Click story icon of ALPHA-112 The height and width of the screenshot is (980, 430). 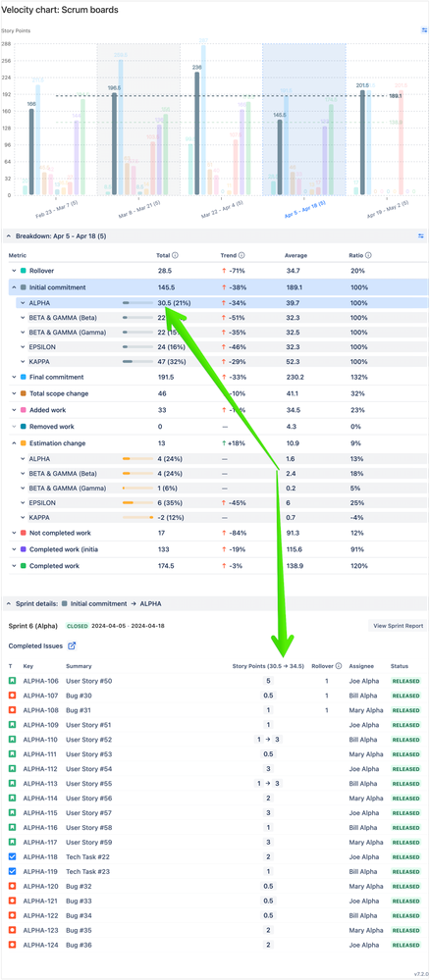[x=12, y=769]
